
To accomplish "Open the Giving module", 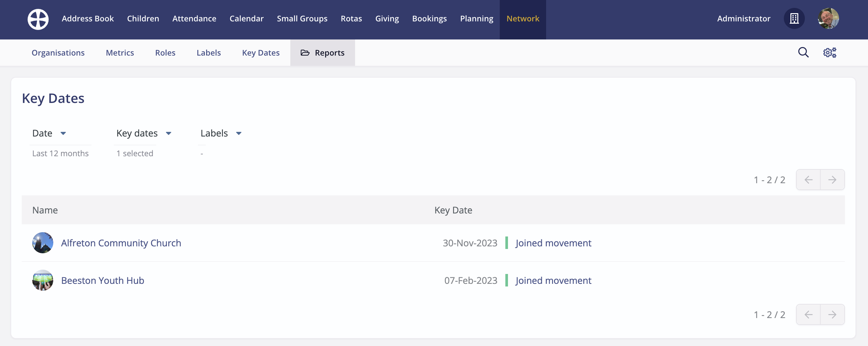I will click(x=387, y=18).
